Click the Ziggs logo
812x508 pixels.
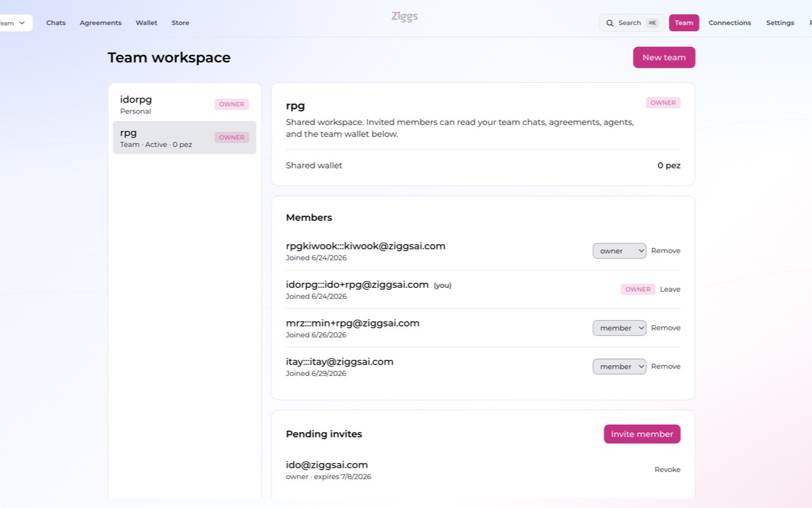coord(405,17)
